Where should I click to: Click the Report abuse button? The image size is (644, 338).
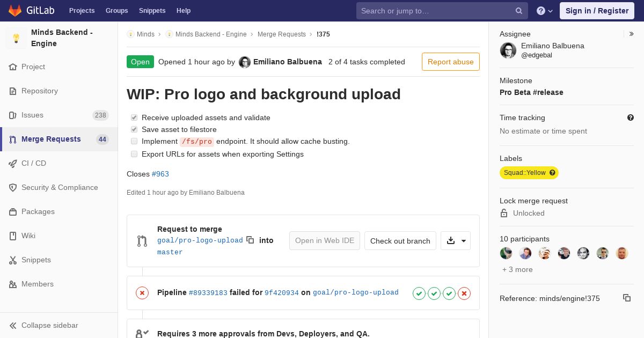[x=451, y=62]
